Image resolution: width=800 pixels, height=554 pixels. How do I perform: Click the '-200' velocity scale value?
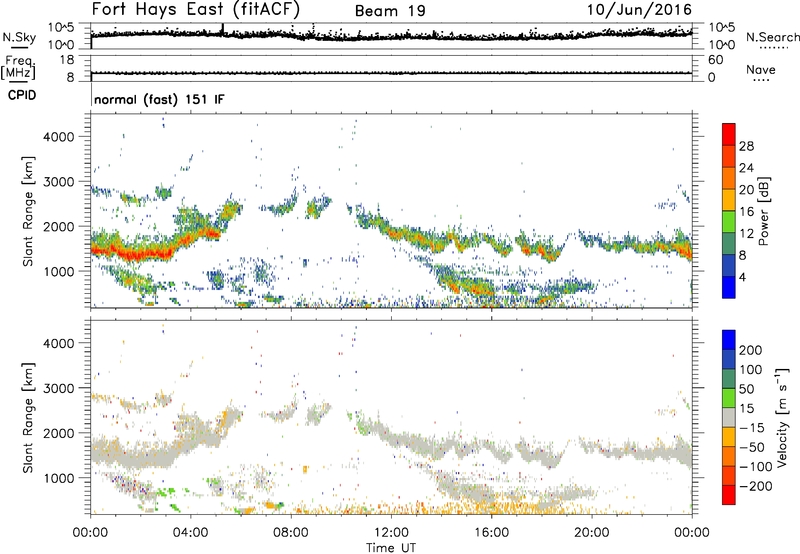tap(756, 486)
